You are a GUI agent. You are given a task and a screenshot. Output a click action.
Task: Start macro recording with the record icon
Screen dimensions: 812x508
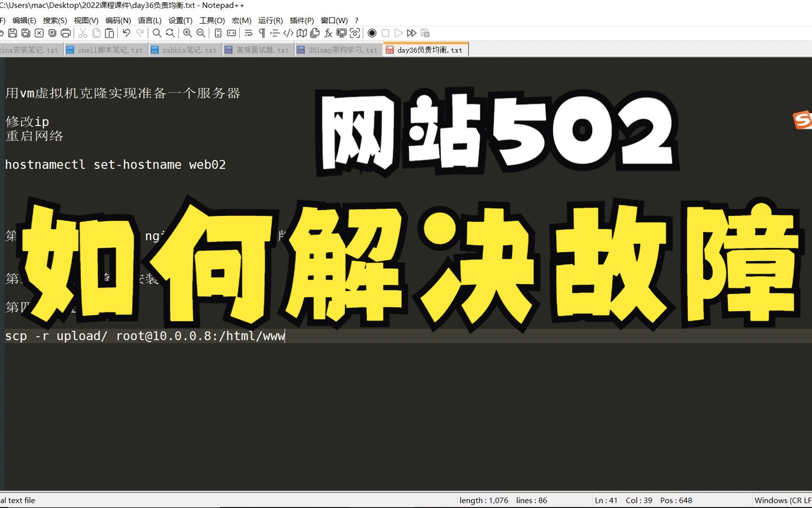point(372,33)
